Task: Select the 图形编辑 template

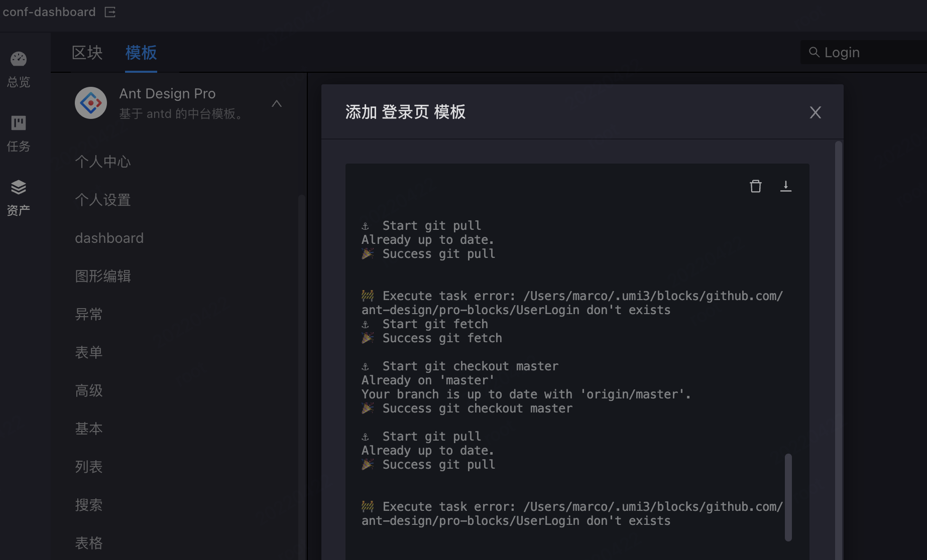Action: coord(103,276)
